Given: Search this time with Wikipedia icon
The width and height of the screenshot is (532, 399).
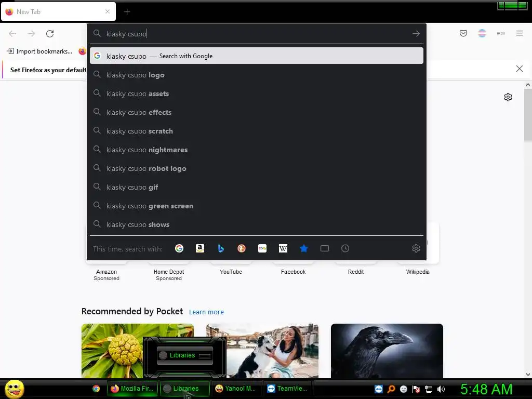Looking at the screenshot, I should [283, 248].
